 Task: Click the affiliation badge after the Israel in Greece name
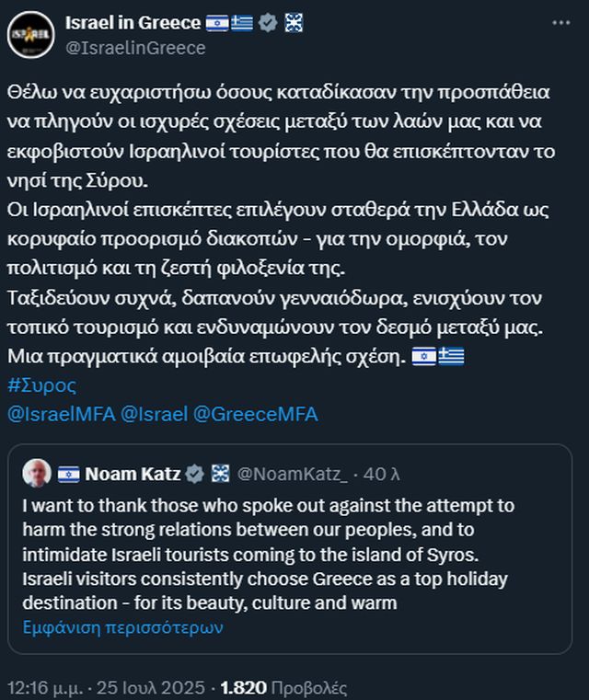293,24
